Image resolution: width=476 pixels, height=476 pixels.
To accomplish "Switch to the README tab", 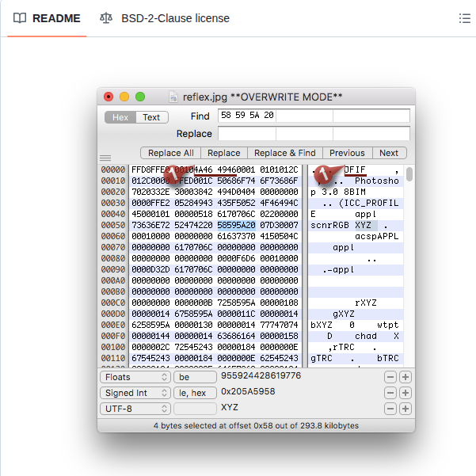I will pyautogui.click(x=48, y=18).
